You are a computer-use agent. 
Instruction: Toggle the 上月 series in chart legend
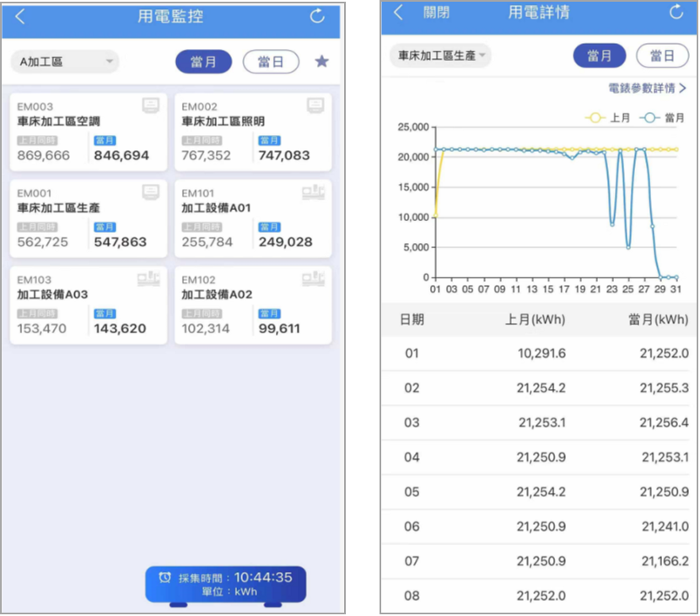coord(608,118)
